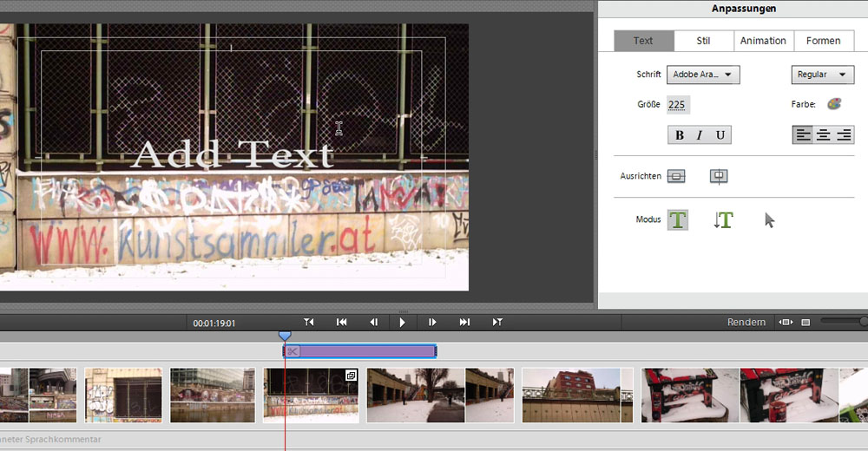Click the Anpassungen panel title
This screenshot has height=451, width=868.
(x=744, y=9)
